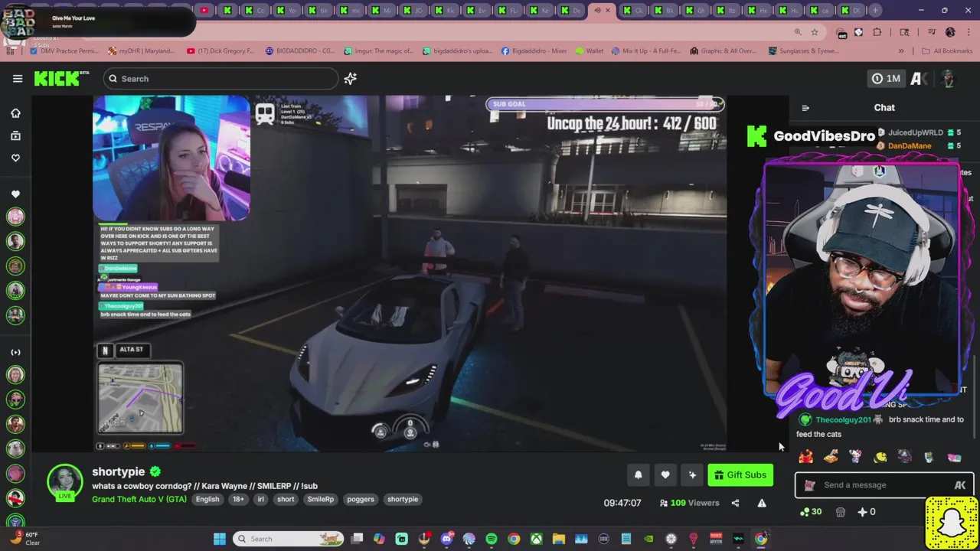Open the Wallet bookmark
The image size is (980, 551).
coord(589,51)
